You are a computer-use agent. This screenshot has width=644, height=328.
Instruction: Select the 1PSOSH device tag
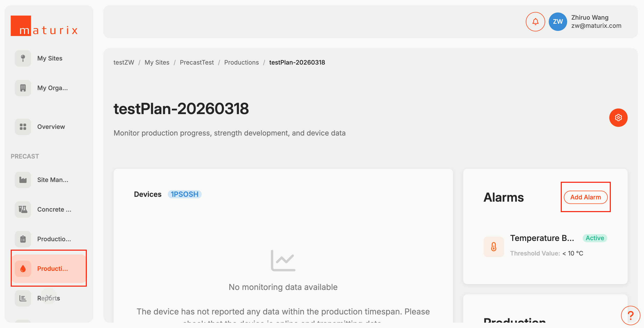tap(184, 195)
